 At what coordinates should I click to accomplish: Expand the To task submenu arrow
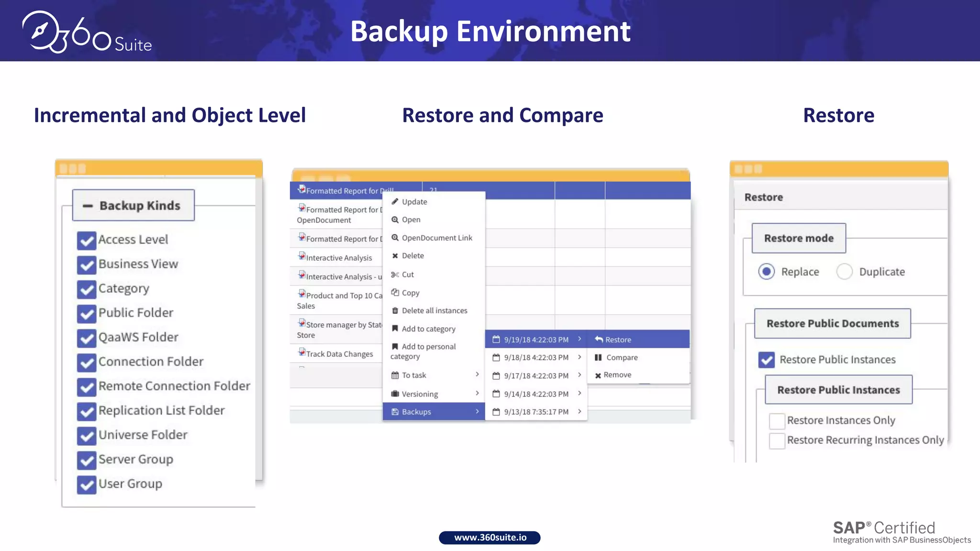[x=477, y=375]
